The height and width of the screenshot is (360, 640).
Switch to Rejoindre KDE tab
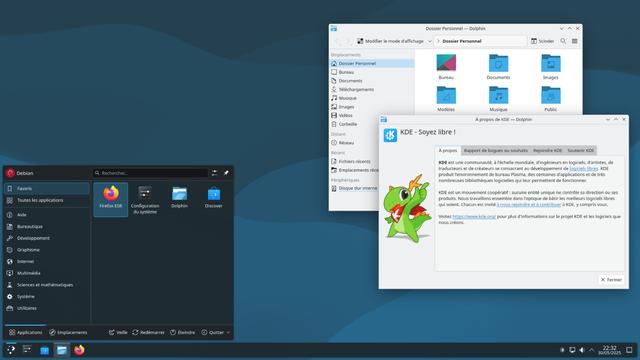point(547,151)
